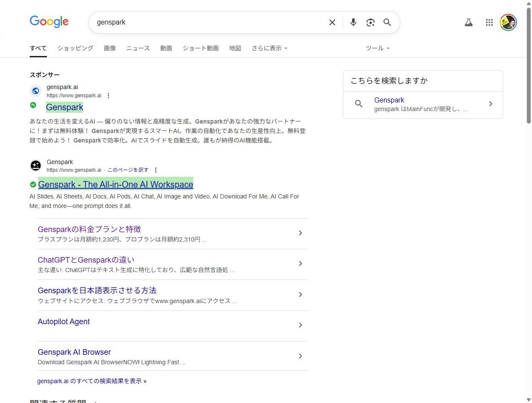Open the Google account avatar
The height and width of the screenshot is (403, 532).
click(508, 22)
